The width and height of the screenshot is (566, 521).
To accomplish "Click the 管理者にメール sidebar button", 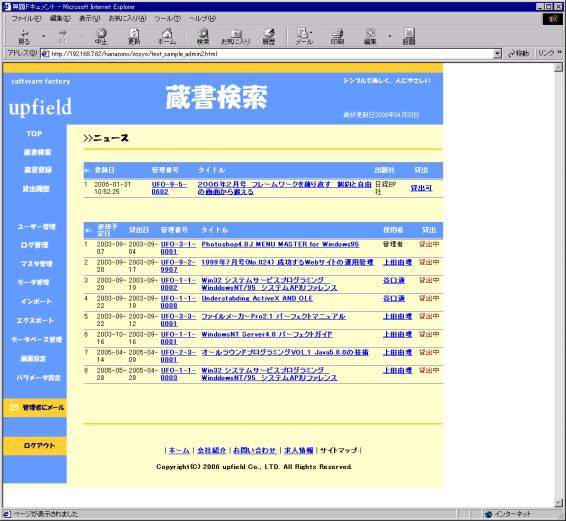I will click(x=35, y=408).
